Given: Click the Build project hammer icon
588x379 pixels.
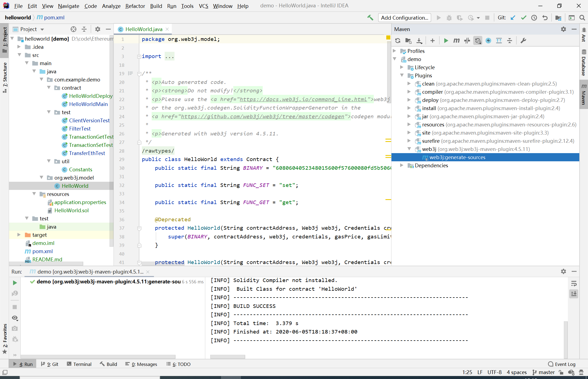Looking at the screenshot, I should point(370,18).
